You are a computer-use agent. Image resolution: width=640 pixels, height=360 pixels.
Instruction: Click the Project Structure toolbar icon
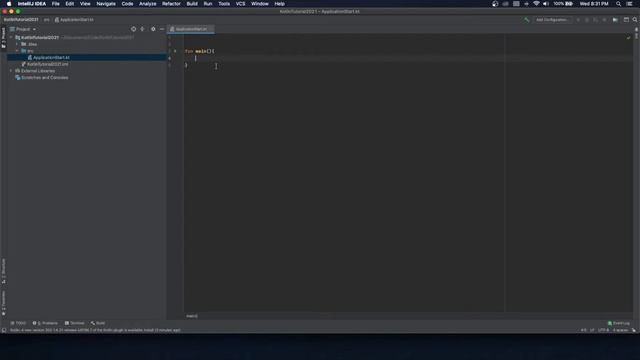click(x=615, y=20)
